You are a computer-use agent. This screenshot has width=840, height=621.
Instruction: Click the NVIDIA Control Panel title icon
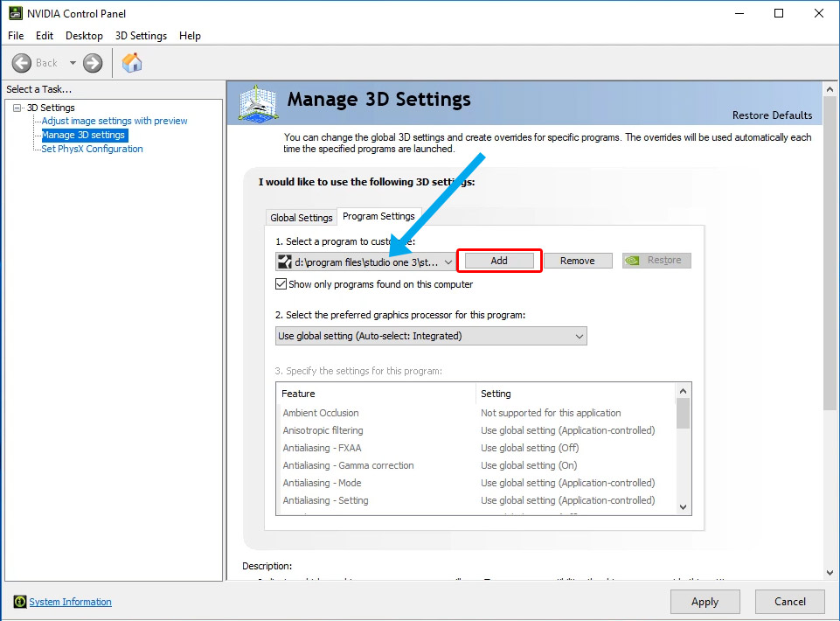16,13
